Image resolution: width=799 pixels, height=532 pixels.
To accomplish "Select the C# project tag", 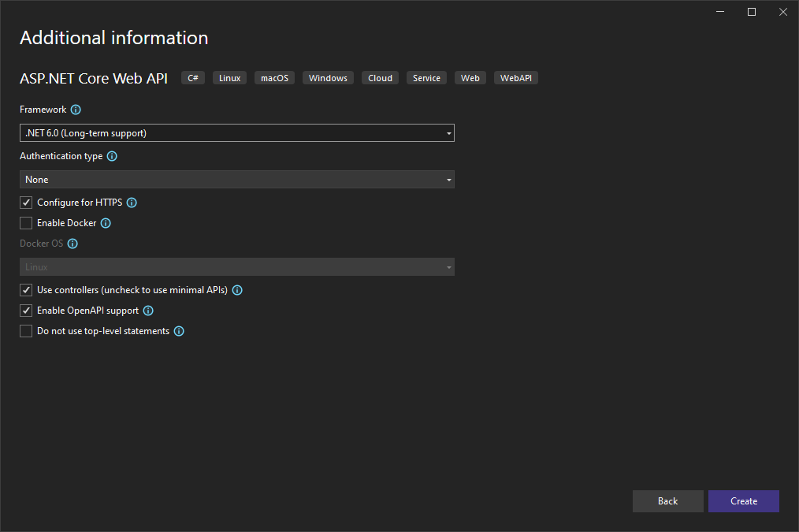I will pos(192,77).
